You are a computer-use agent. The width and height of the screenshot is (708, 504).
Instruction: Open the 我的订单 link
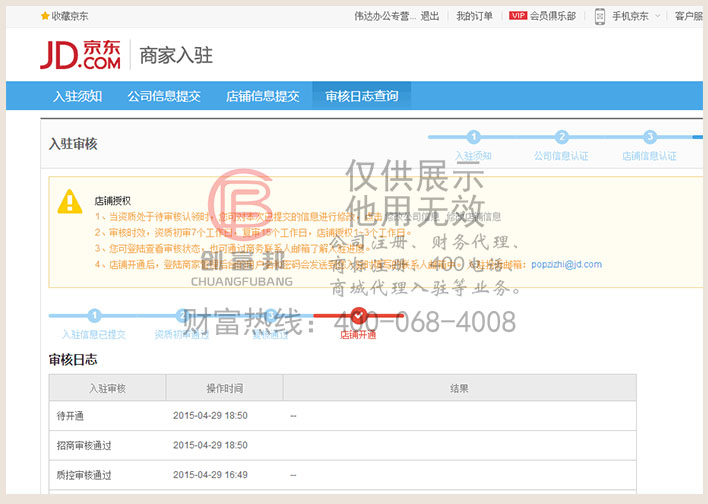tap(474, 16)
